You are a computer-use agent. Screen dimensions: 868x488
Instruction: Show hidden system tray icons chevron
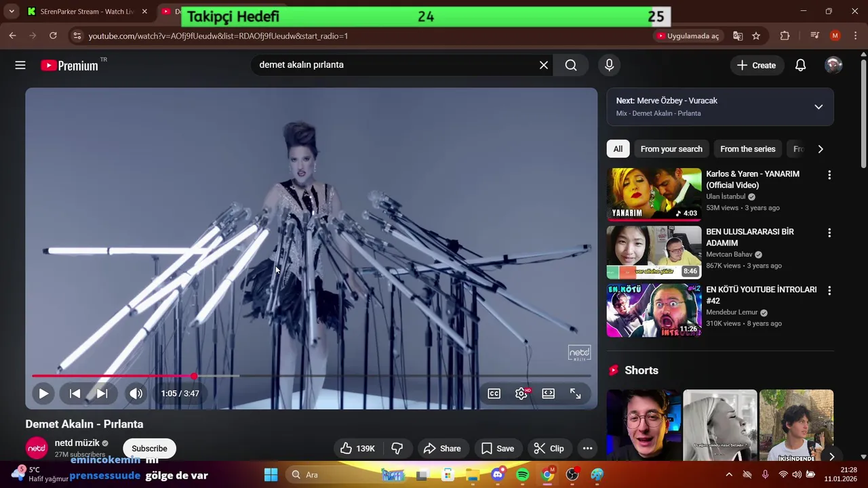729,474
